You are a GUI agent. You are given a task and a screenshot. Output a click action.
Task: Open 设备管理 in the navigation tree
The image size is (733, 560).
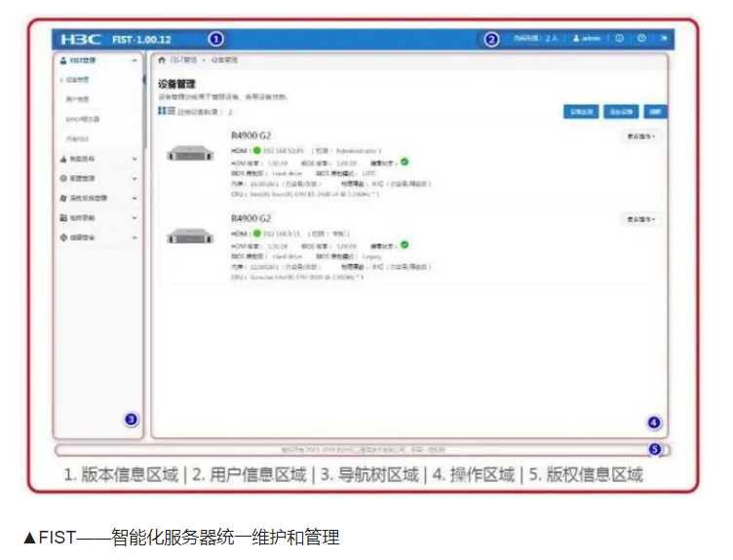tap(77, 80)
